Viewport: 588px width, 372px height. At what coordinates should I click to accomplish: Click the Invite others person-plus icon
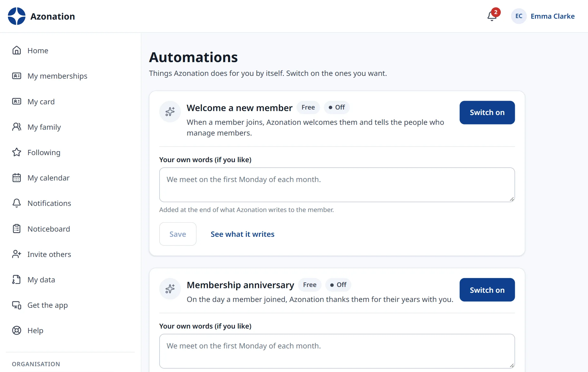[17, 254]
